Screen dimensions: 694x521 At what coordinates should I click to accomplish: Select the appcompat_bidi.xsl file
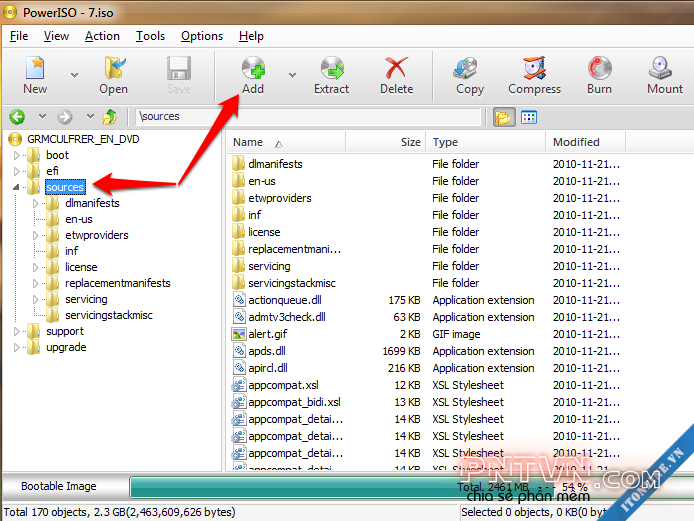point(294,402)
